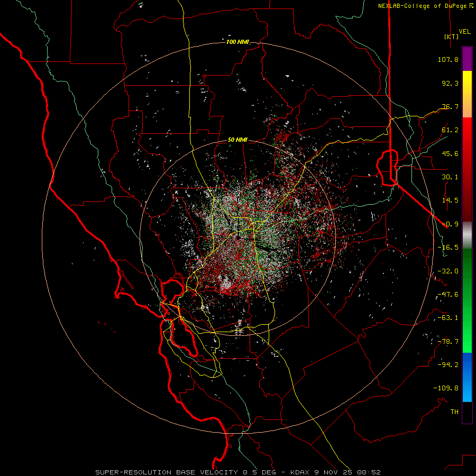Viewport: 476px width, 476px height.
Task: Click the -16.5 legend value
Action: coord(448,248)
